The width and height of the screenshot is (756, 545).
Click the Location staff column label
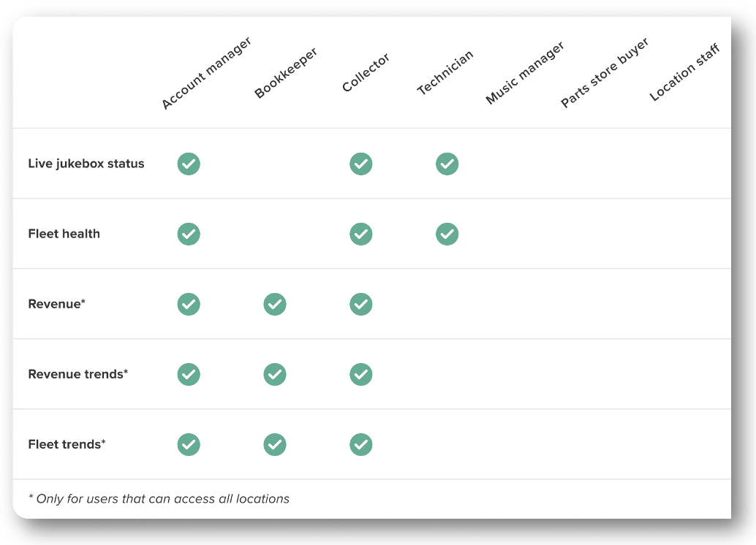pos(685,72)
